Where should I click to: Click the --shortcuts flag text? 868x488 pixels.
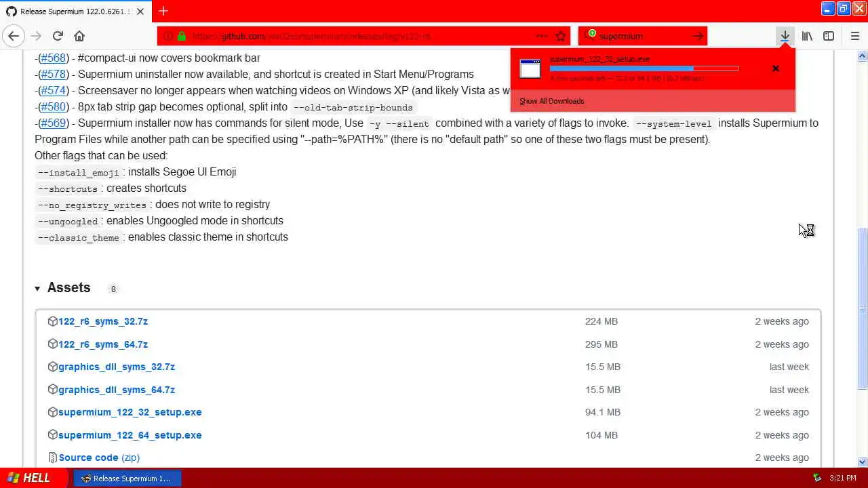[68, 188]
